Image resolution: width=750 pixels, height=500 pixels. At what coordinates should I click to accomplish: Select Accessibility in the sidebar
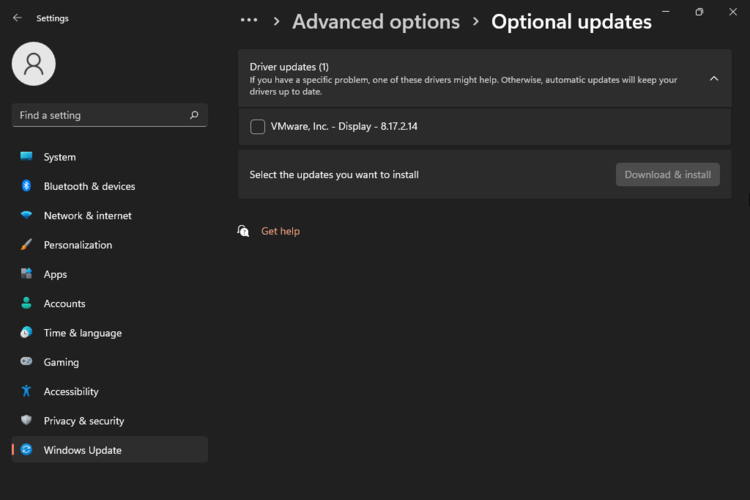coord(71,392)
